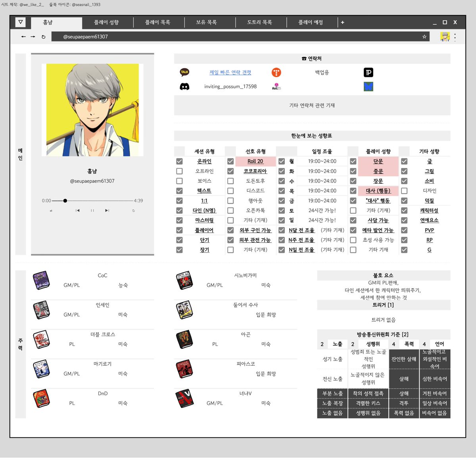
Task: Click the 시노비가미 rulebook icon
Action: click(184, 280)
